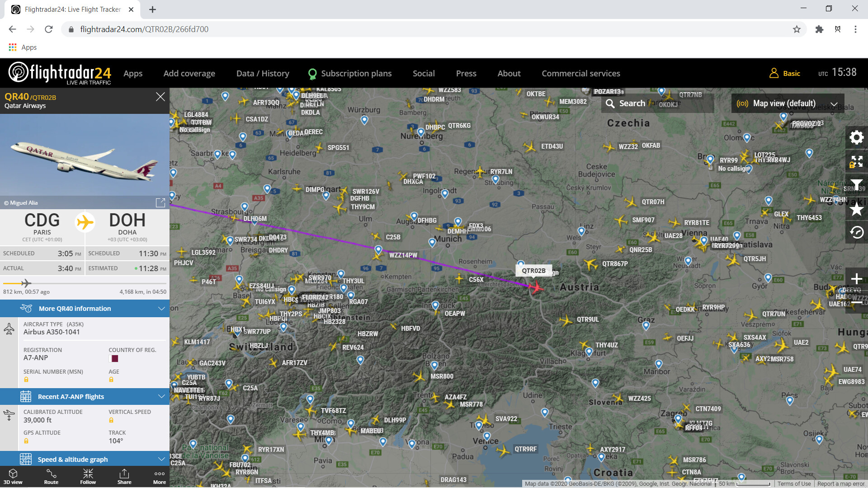Open the Data / History menu
The height and width of the screenshot is (488, 868).
coord(262,74)
